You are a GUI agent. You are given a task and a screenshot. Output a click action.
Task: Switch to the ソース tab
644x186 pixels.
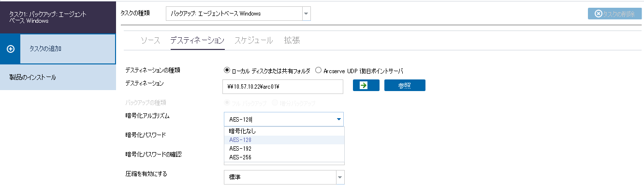150,40
